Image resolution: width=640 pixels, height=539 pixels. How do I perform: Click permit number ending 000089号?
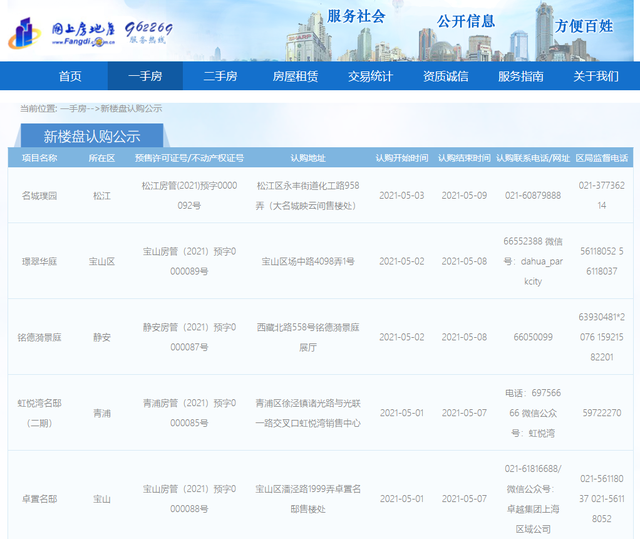[189, 261]
